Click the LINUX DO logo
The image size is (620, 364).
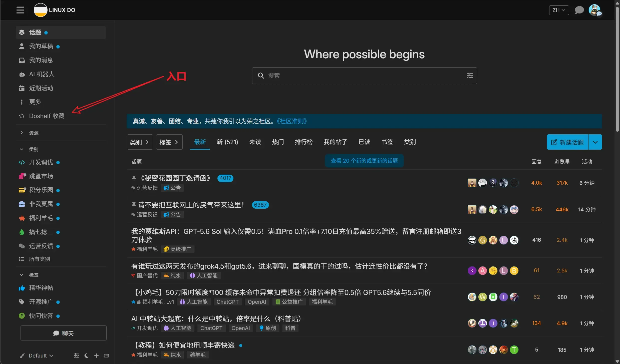coord(55,10)
